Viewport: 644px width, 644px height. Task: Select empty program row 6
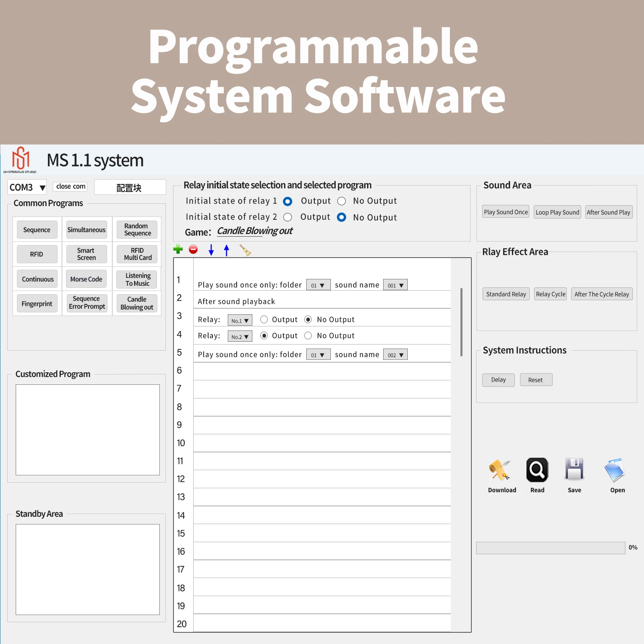click(322, 371)
